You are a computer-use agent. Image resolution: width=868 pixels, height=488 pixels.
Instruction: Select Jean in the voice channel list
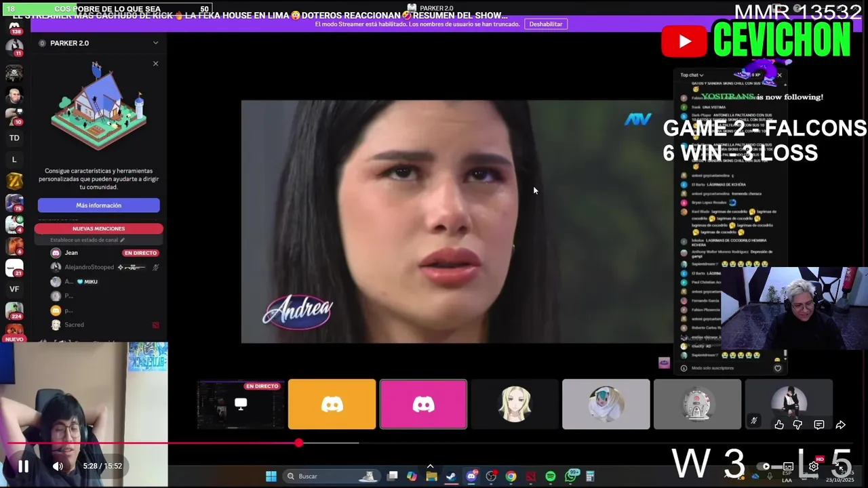pos(71,253)
